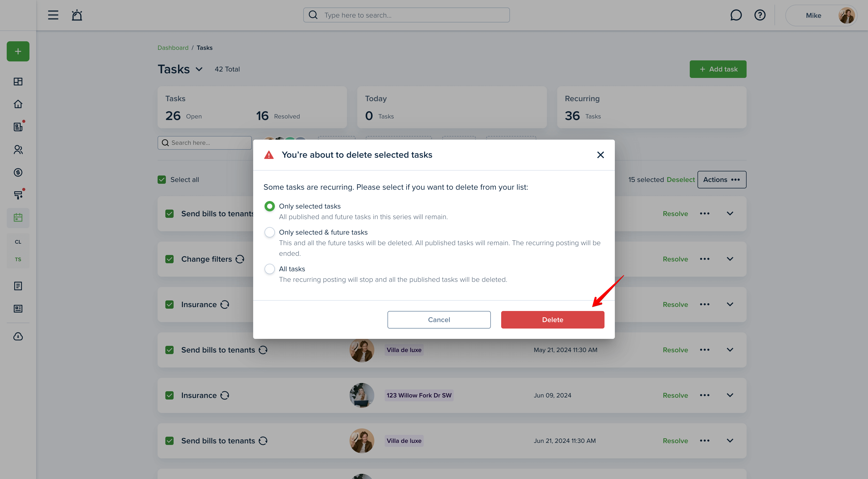Open the calendar icon in sidebar

[18, 218]
